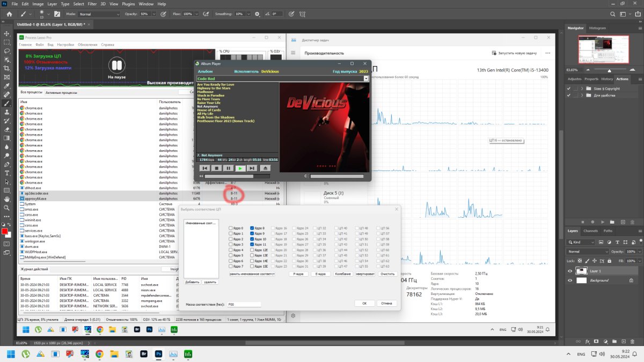Open layer style fx menu
This screenshot has width=644, height=362.
(588, 341)
